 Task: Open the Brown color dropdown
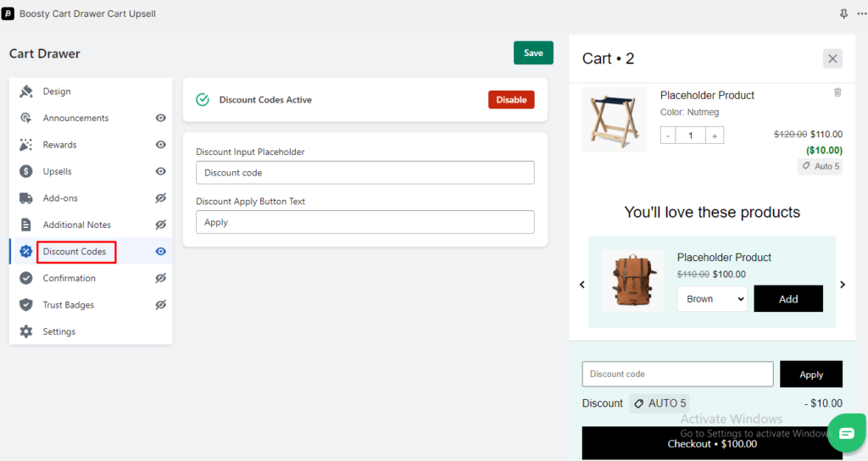pos(712,299)
